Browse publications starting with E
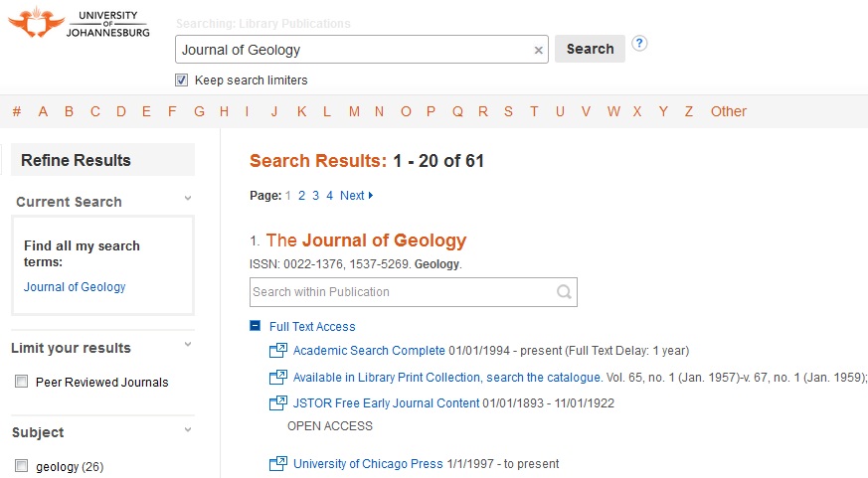The image size is (868, 478). click(146, 111)
